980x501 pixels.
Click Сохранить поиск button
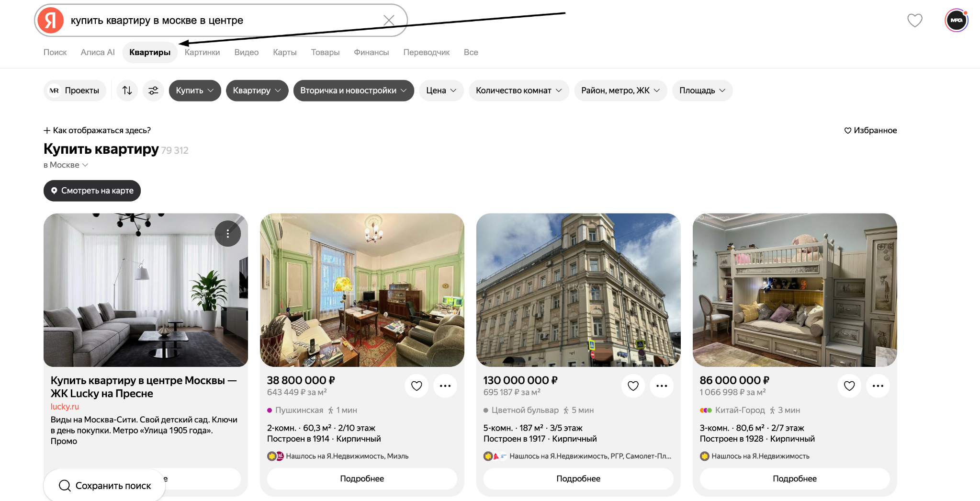[104, 485]
